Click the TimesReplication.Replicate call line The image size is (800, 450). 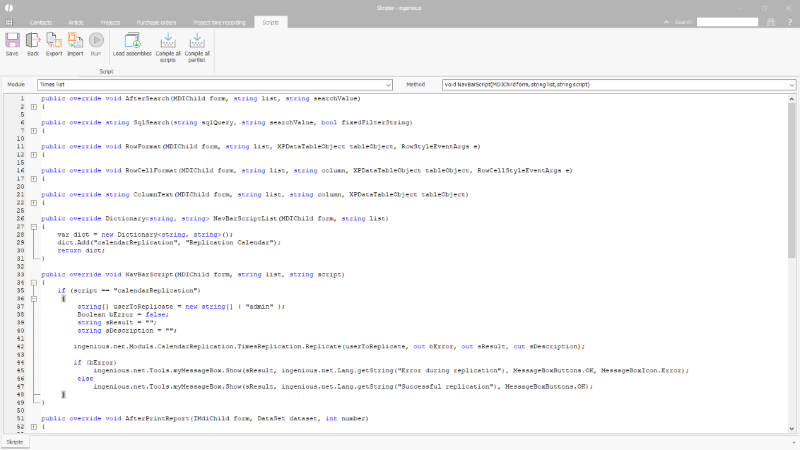pyautogui.click(x=329, y=346)
